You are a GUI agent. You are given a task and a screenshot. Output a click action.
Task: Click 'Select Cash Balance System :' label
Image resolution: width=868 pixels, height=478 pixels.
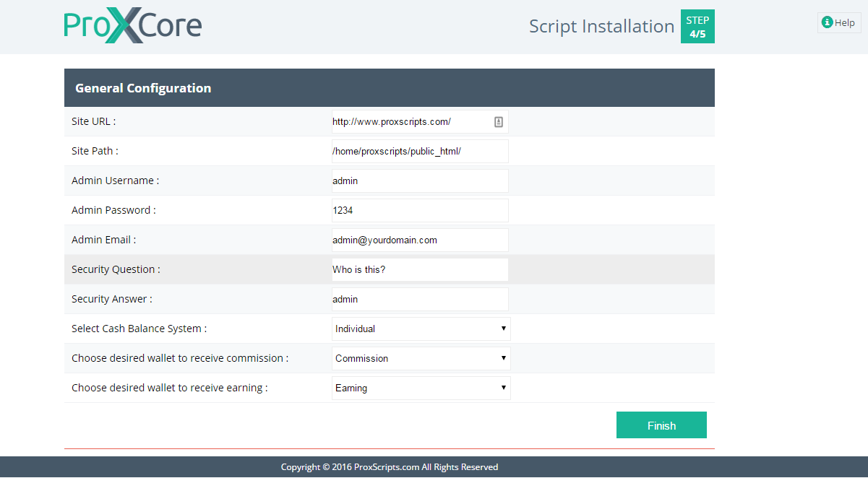click(139, 329)
